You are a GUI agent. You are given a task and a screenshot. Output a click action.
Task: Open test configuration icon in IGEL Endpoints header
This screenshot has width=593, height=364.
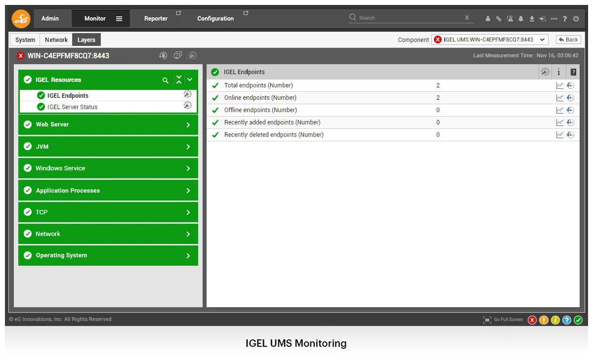click(545, 72)
